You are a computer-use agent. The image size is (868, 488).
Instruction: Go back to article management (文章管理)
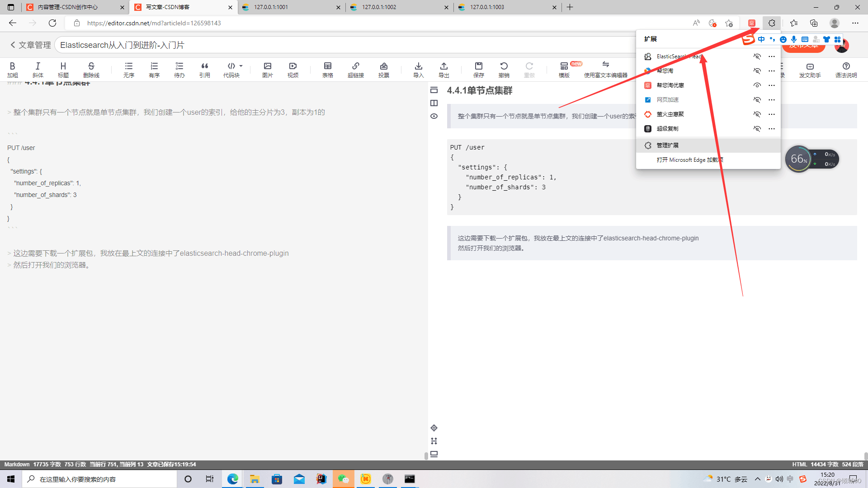(30, 45)
